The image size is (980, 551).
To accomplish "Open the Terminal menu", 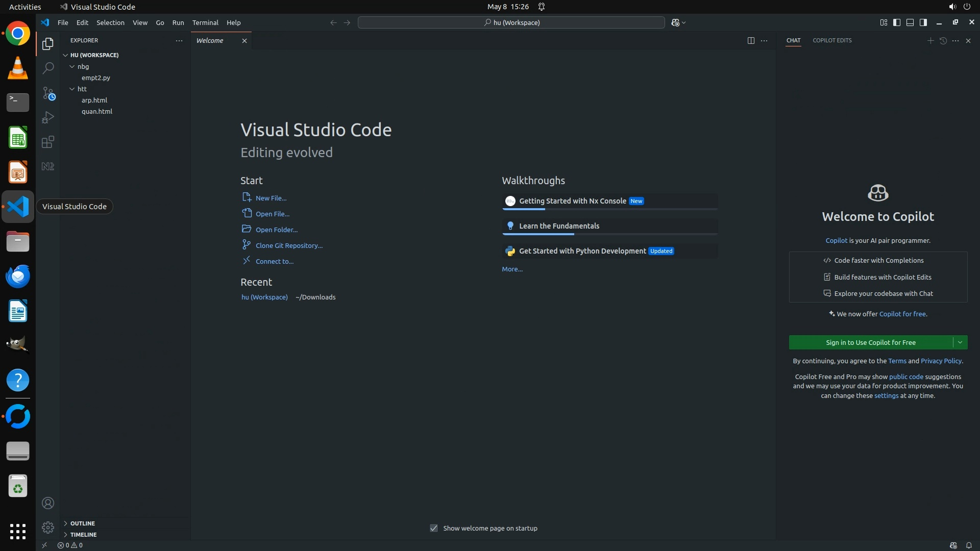I will pyautogui.click(x=205, y=22).
